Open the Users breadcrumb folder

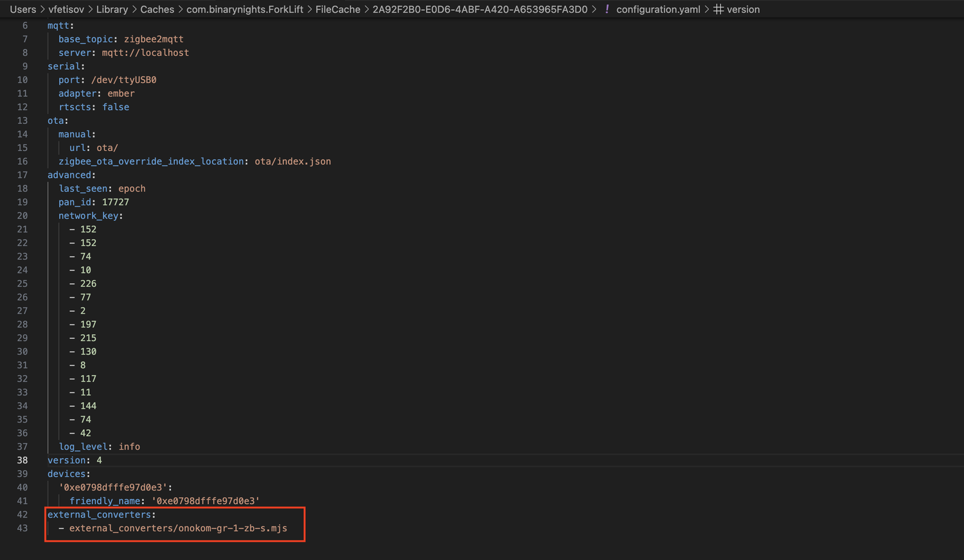(x=22, y=9)
